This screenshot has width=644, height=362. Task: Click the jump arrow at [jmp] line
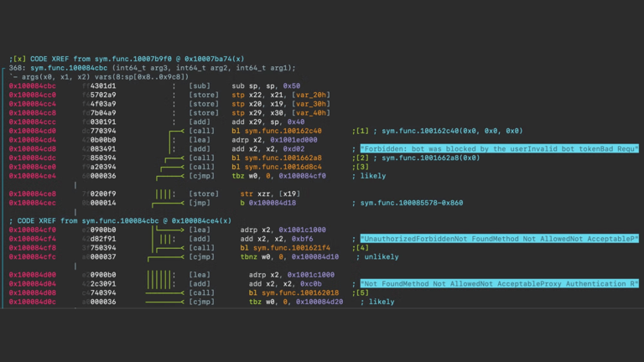(x=168, y=203)
